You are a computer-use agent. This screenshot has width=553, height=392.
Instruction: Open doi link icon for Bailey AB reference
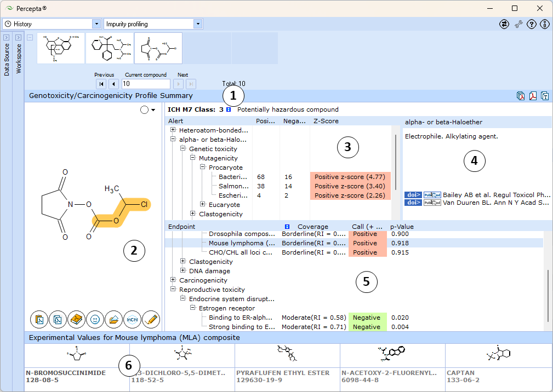(x=413, y=195)
